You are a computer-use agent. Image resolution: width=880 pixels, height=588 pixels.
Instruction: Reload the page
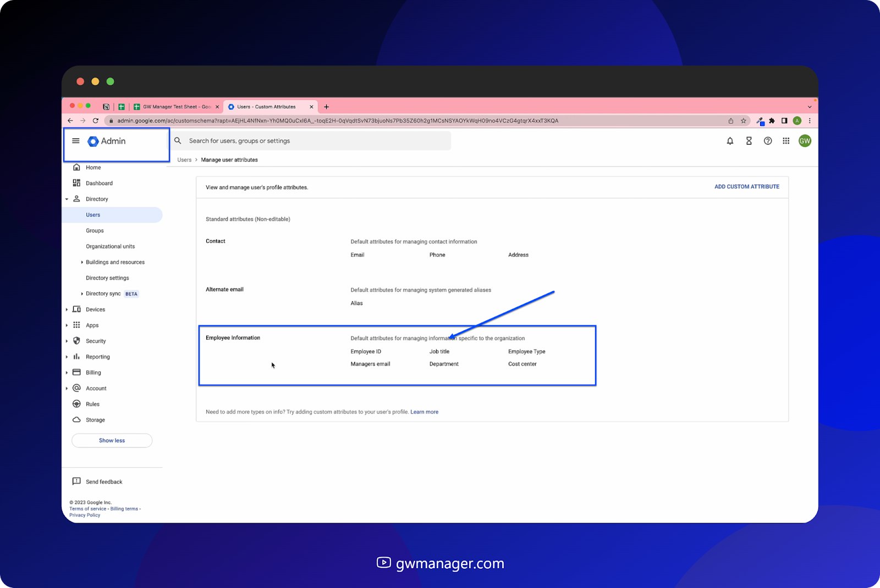coord(96,121)
